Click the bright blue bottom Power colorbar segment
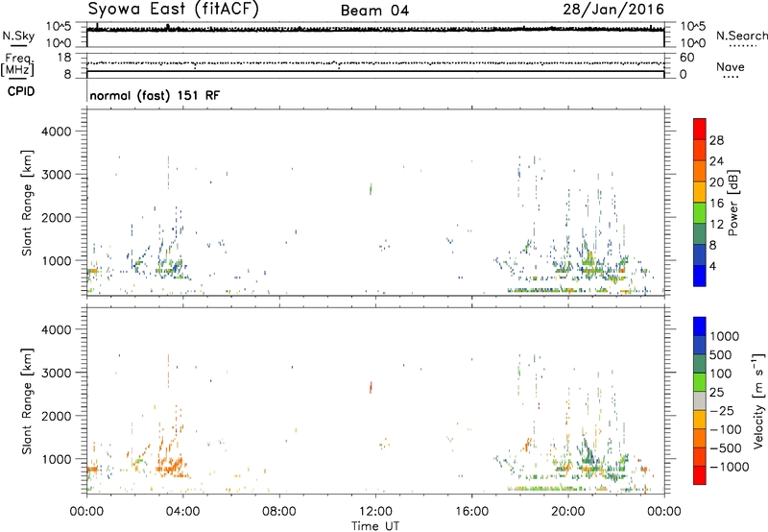Viewport: 768px width, 532px height. tap(700, 276)
